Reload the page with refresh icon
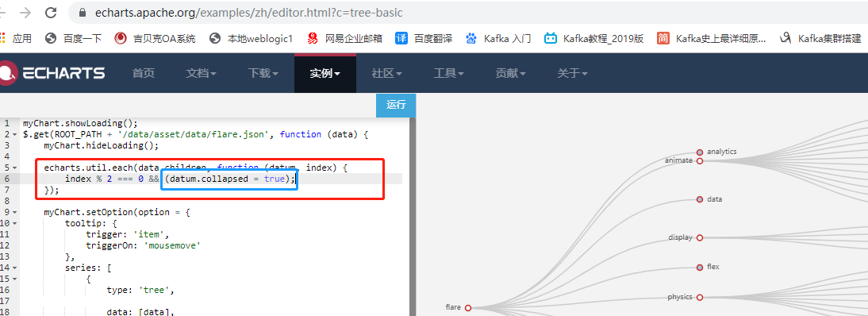 click(50, 12)
